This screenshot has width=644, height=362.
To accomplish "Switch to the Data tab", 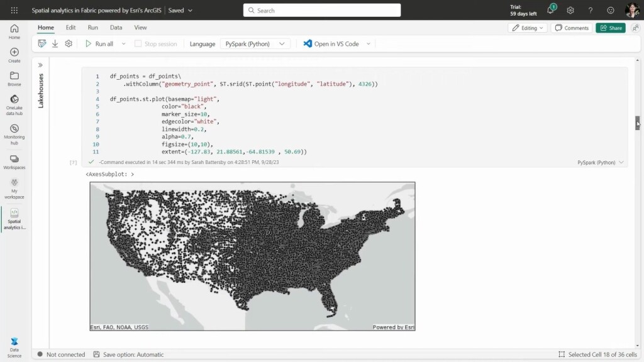I will [116, 28].
